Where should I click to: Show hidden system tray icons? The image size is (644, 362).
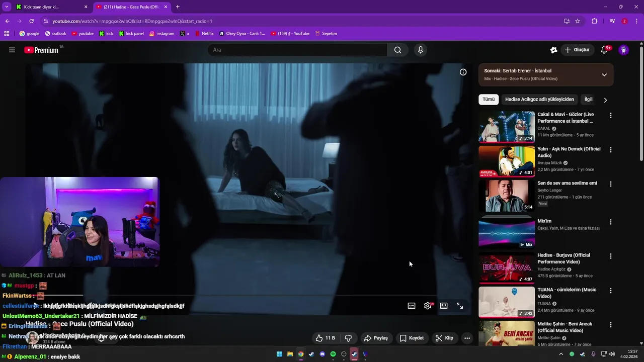tap(561, 354)
